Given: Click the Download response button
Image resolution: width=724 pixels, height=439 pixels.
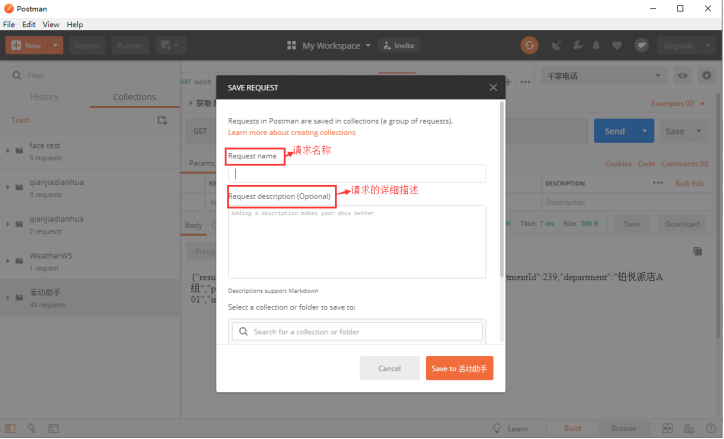Looking at the screenshot, I should coord(682,224).
